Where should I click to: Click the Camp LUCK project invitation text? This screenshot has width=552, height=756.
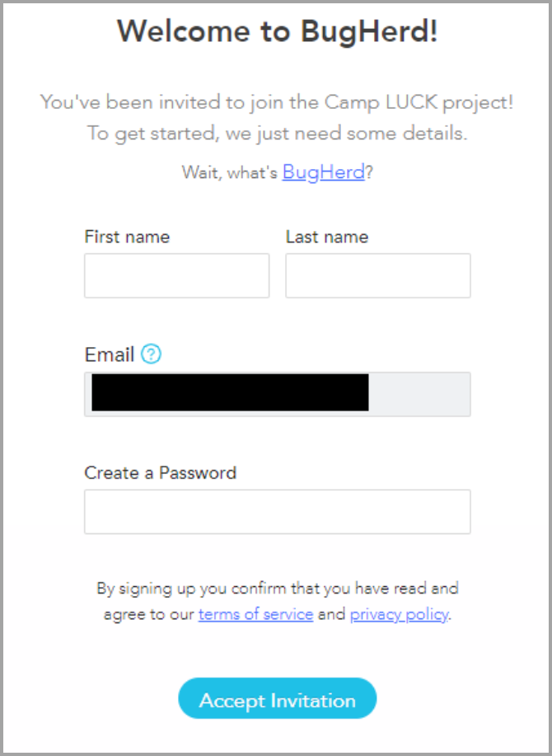pos(277,103)
